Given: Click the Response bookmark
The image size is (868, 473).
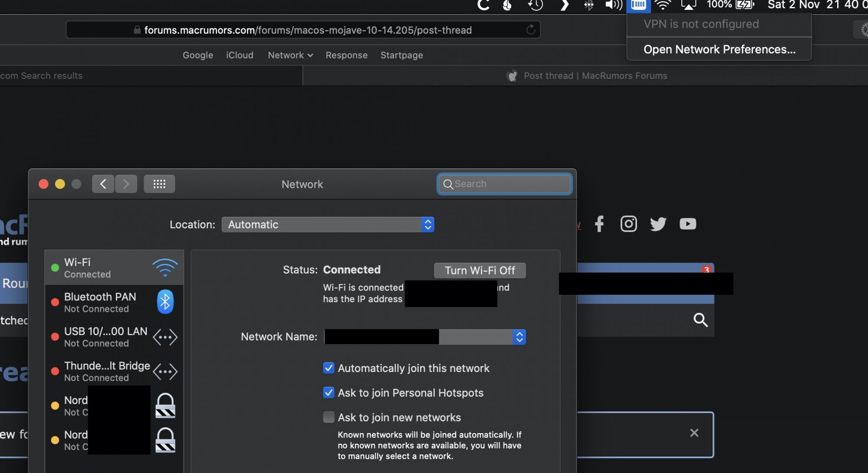Looking at the screenshot, I should pos(346,55).
